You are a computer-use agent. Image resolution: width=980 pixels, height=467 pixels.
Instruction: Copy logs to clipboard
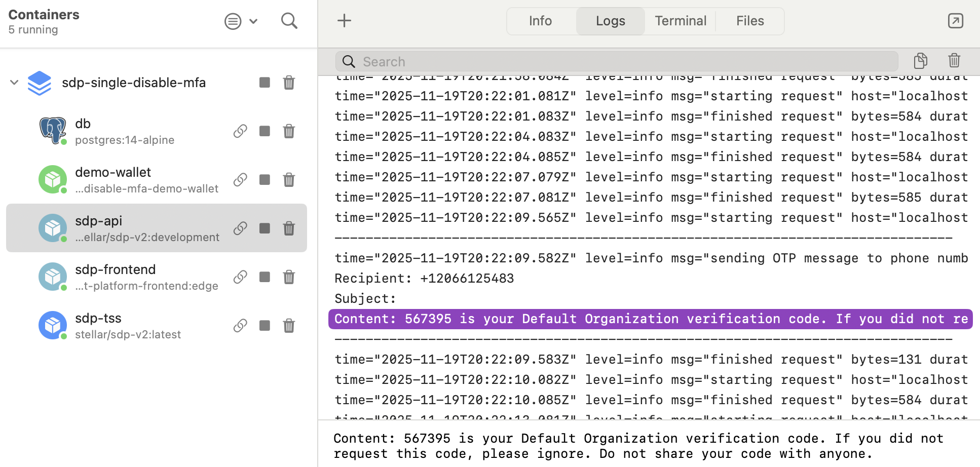(920, 61)
